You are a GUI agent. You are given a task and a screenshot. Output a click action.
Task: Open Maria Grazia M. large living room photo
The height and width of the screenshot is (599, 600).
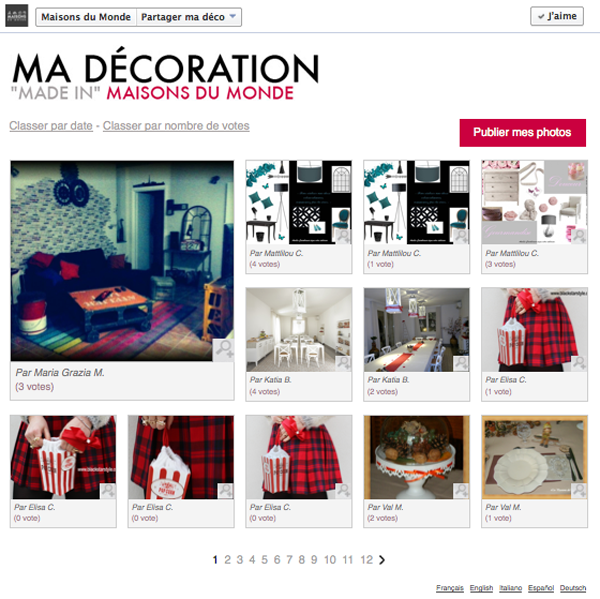pos(122,261)
